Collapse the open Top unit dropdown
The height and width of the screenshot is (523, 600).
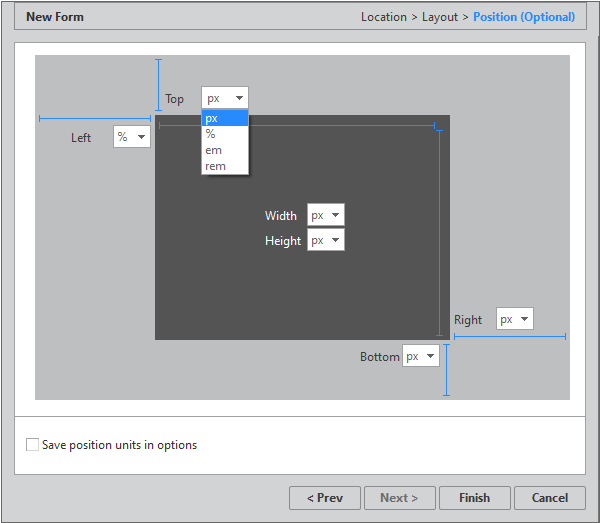[225, 98]
